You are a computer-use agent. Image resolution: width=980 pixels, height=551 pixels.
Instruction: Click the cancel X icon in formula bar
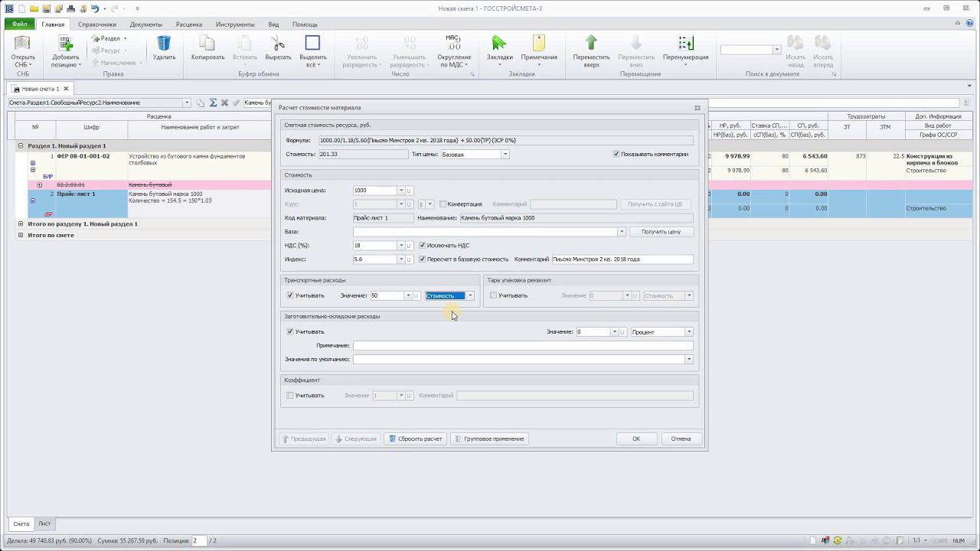pos(224,103)
